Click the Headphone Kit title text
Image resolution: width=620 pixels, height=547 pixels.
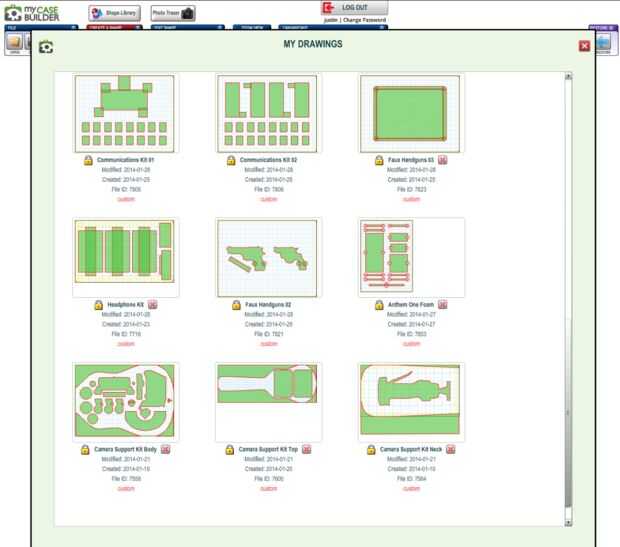click(x=126, y=305)
